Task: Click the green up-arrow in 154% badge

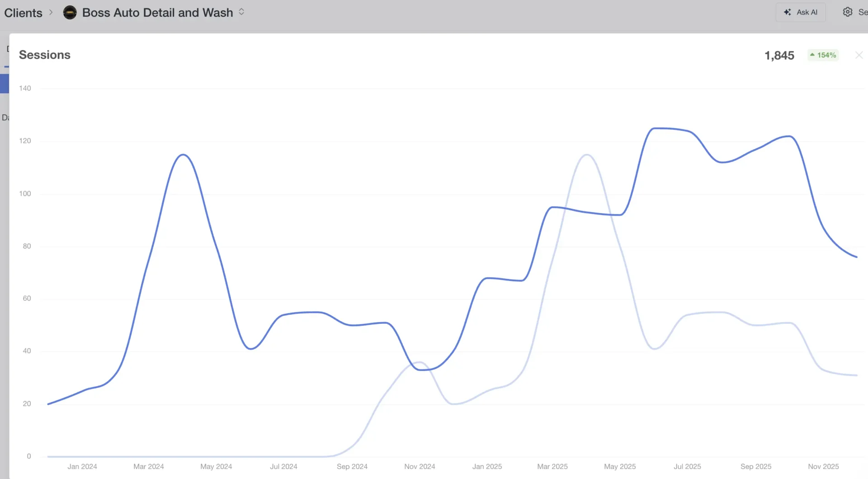Action: (812, 55)
